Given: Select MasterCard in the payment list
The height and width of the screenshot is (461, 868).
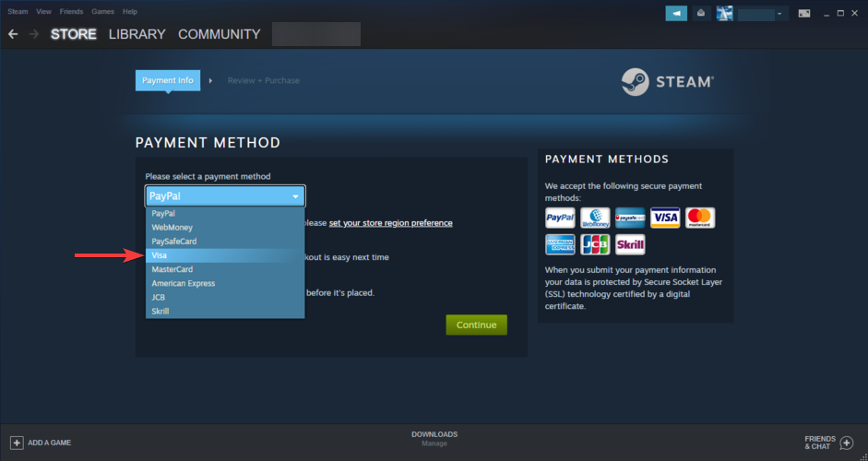Looking at the screenshot, I should (x=225, y=269).
